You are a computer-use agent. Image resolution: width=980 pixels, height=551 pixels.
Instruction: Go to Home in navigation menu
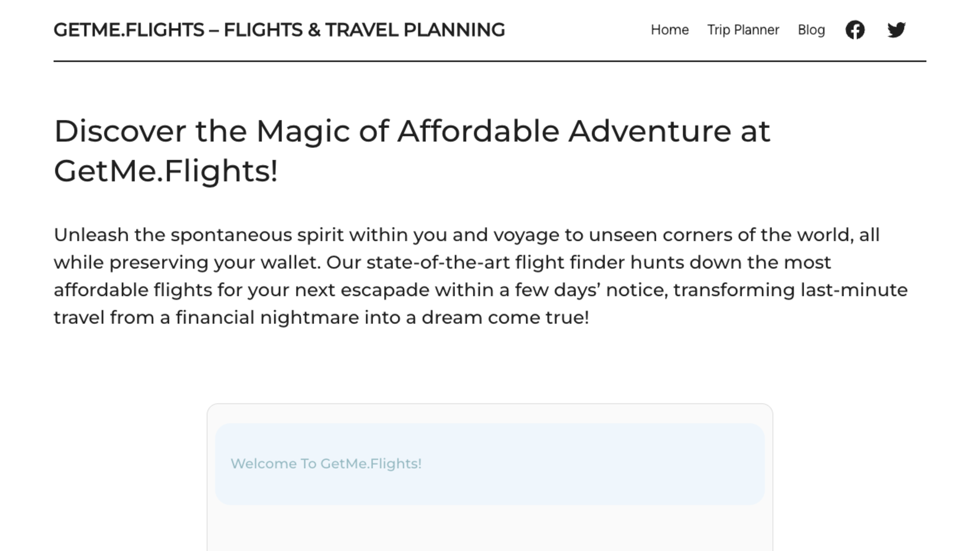[670, 30]
